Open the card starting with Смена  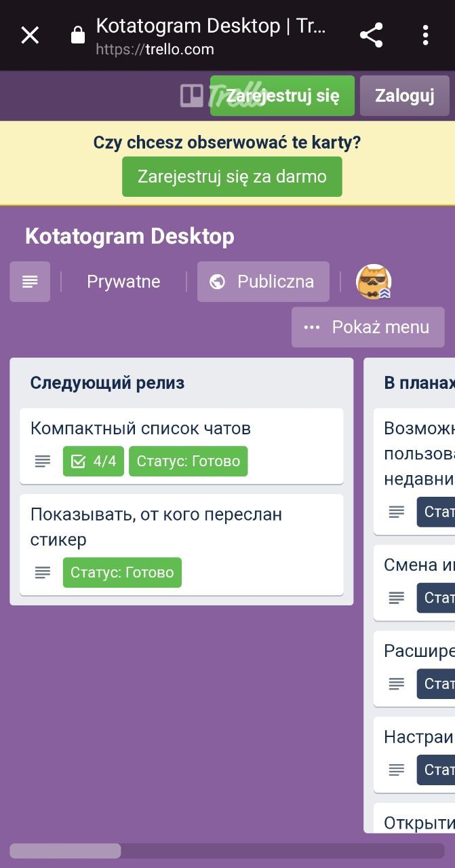click(x=414, y=583)
